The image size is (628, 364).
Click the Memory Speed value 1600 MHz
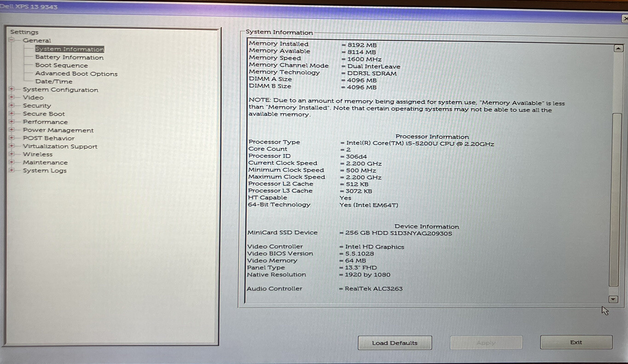tap(364, 59)
